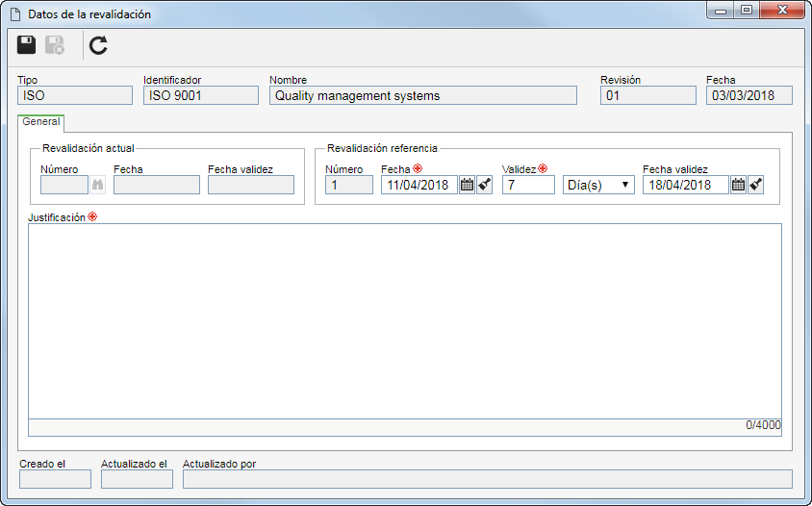Click the Justificación label
812x506 pixels.
click(x=57, y=217)
